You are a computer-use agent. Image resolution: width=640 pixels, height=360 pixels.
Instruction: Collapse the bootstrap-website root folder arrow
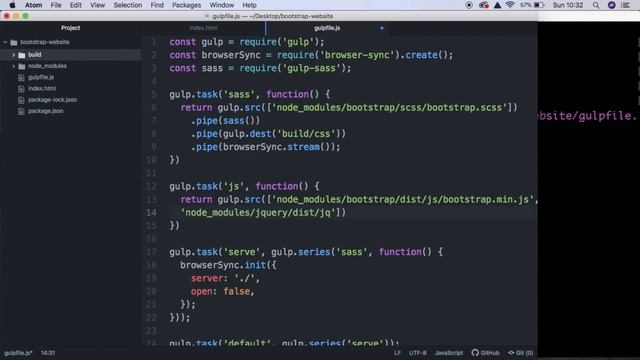click(x=5, y=42)
